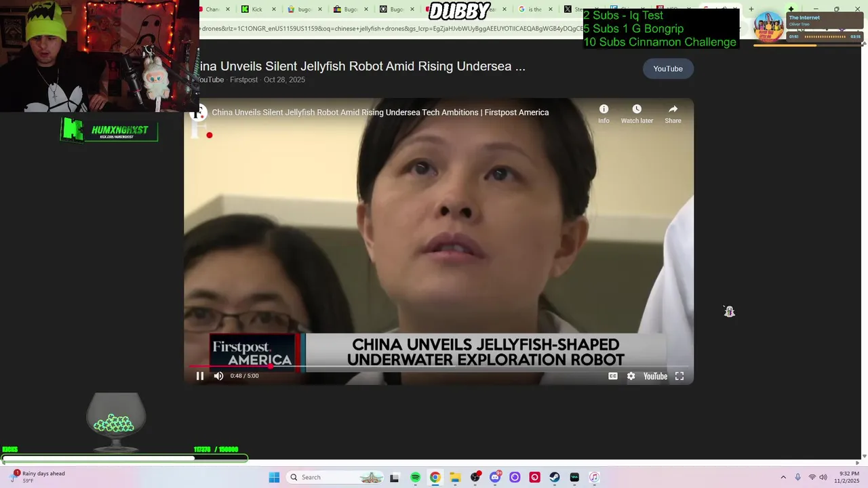Open the China Unveils Silent Jellyfish Robot result title
This screenshot has width=868, height=488.
click(361, 66)
